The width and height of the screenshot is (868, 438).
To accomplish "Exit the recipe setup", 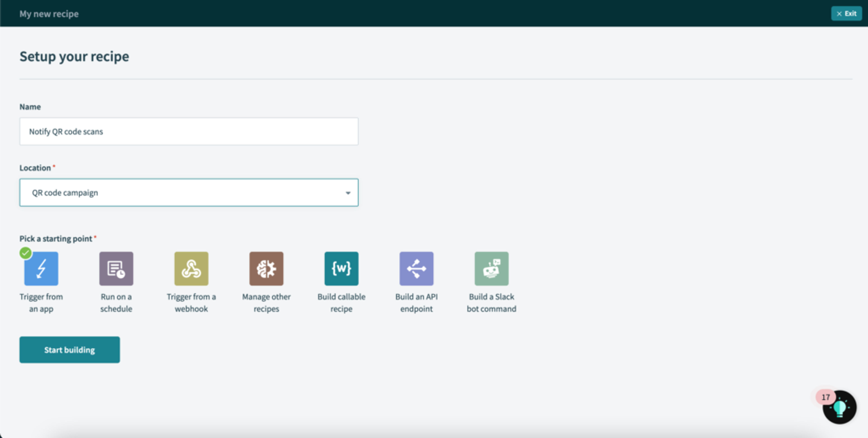I will coord(847,14).
